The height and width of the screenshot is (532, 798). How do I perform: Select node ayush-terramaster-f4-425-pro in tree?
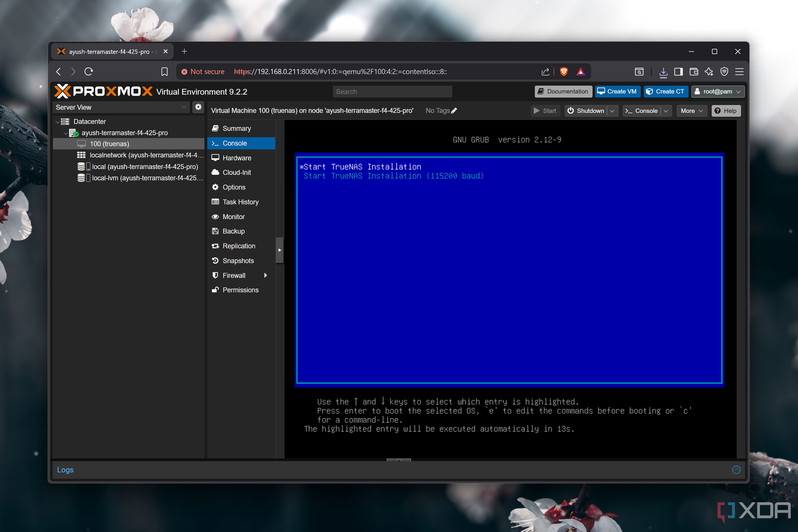point(125,133)
